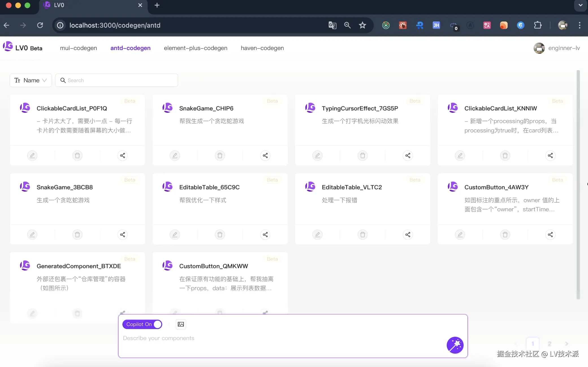Go to haven-codegen page
This screenshot has width=588, height=367.
pyautogui.click(x=262, y=48)
